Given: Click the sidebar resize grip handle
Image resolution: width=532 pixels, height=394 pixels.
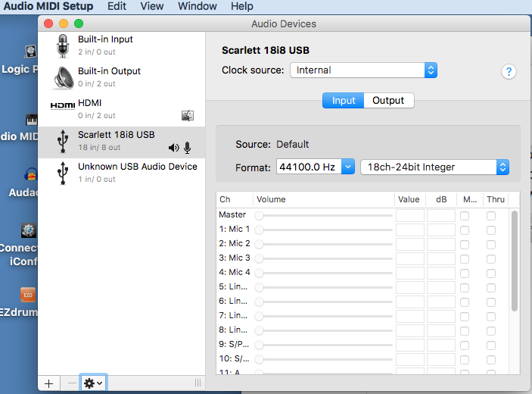Looking at the screenshot, I should (x=198, y=383).
